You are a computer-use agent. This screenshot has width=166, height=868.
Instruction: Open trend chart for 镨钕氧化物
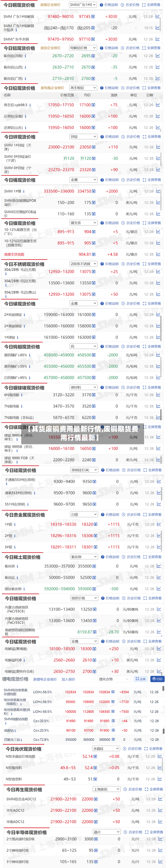click(159, 589)
